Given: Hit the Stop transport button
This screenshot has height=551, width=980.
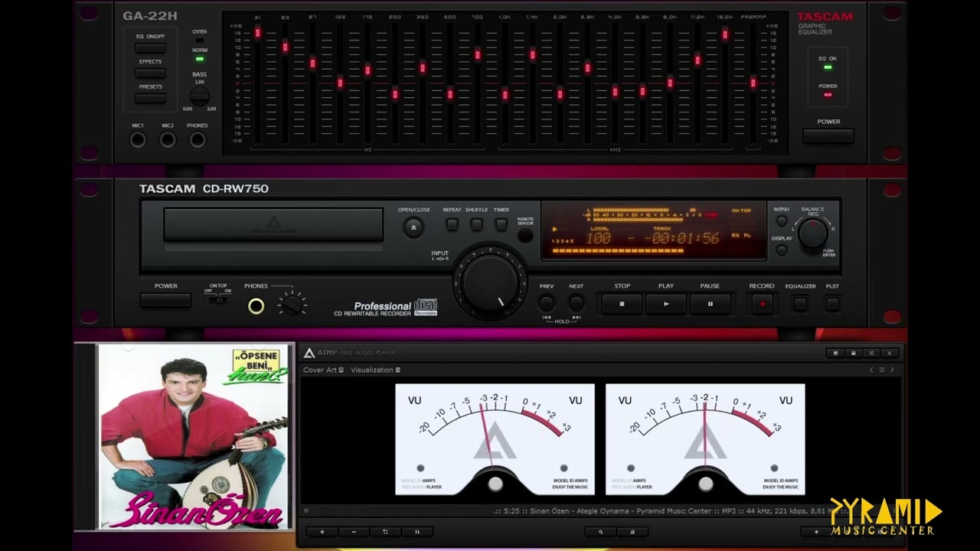Looking at the screenshot, I should (x=622, y=304).
